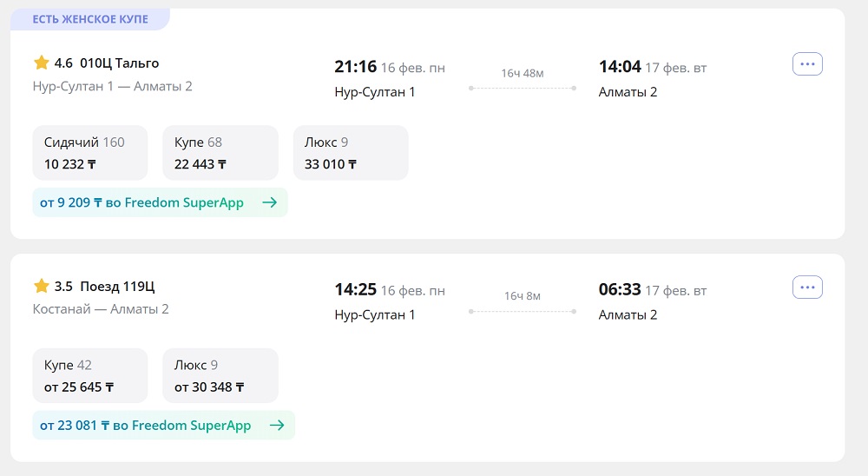Open the three-dot menu for Тальго train
The width and height of the screenshot is (868, 476).
point(807,64)
